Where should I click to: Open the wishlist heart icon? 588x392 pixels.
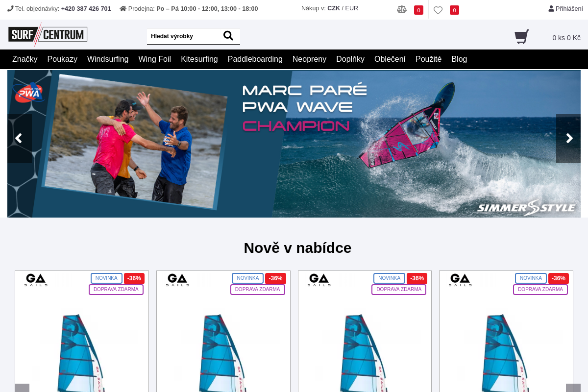pyautogui.click(x=438, y=10)
